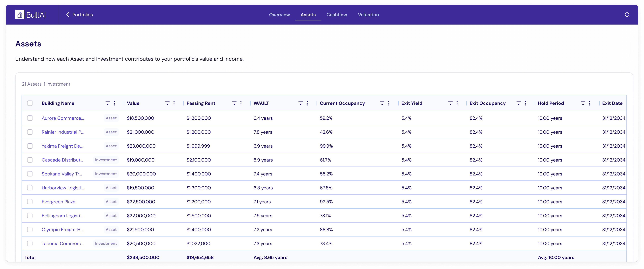Viewport: 644px width, 269px height.
Task: Select the Evergreen Plaza row checkbox
Action: (30, 202)
